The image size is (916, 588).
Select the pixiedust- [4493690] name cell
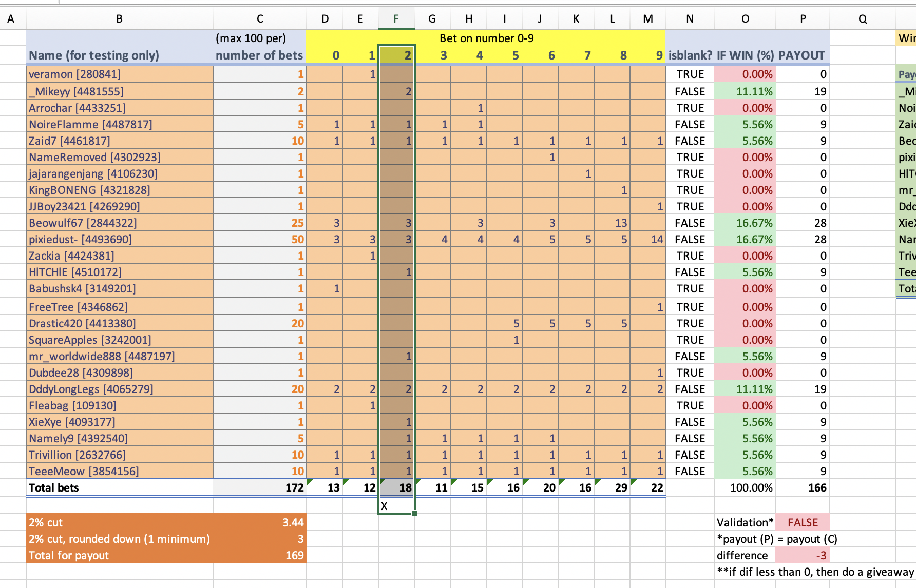click(x=120, y=239)
